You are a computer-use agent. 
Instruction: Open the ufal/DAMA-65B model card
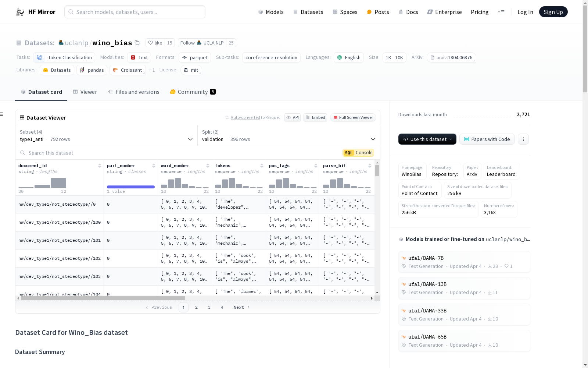pos(464,341)
